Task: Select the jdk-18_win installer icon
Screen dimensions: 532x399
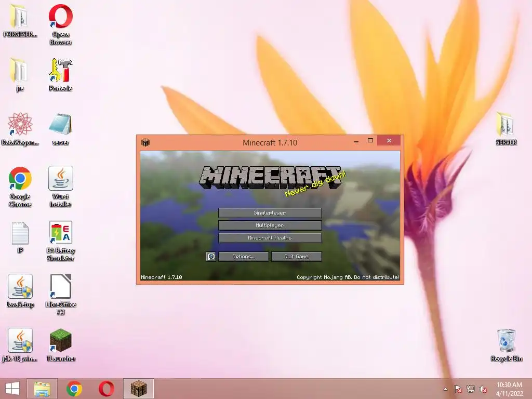Action: tap(20, 345)
